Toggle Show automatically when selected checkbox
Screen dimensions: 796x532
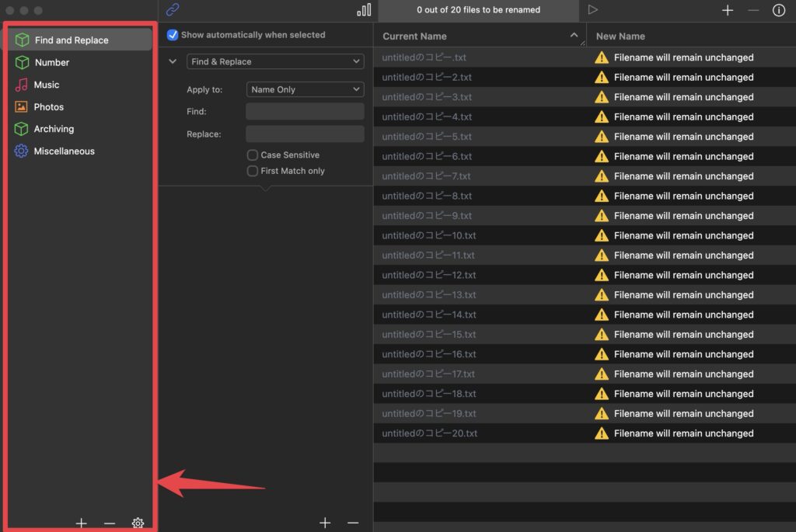[x=173, y=35]
